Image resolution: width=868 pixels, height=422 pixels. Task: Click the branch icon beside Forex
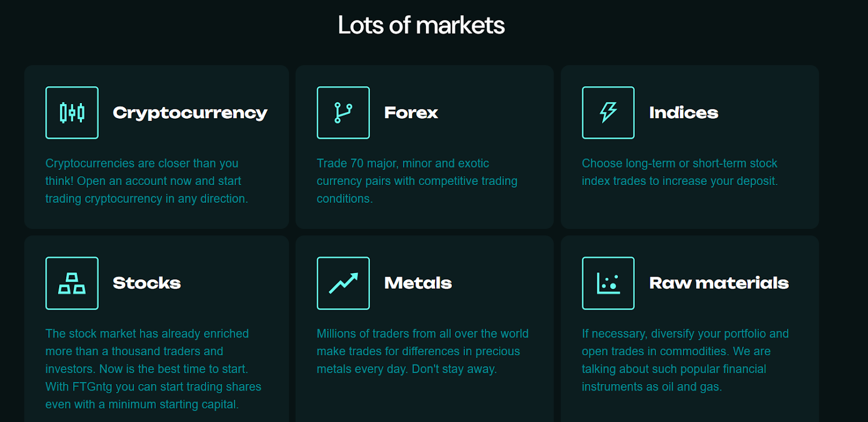(x=343, y=113)
